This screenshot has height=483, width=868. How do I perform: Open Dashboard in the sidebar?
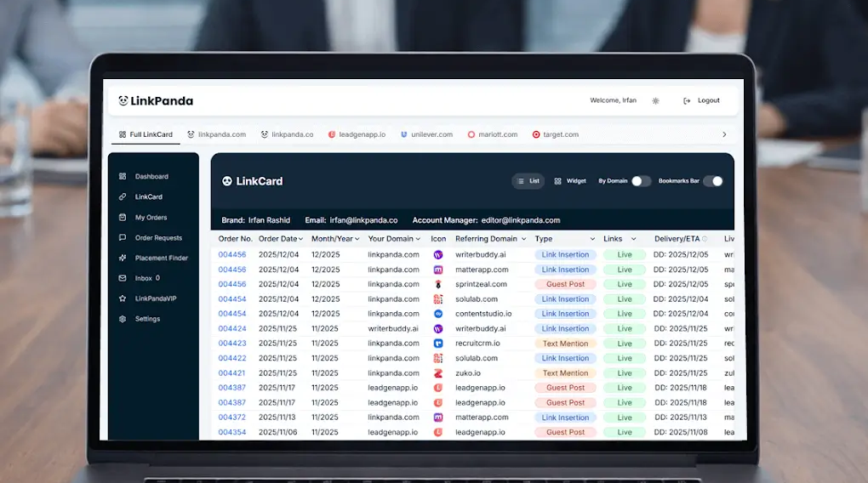tap(144, 177)
